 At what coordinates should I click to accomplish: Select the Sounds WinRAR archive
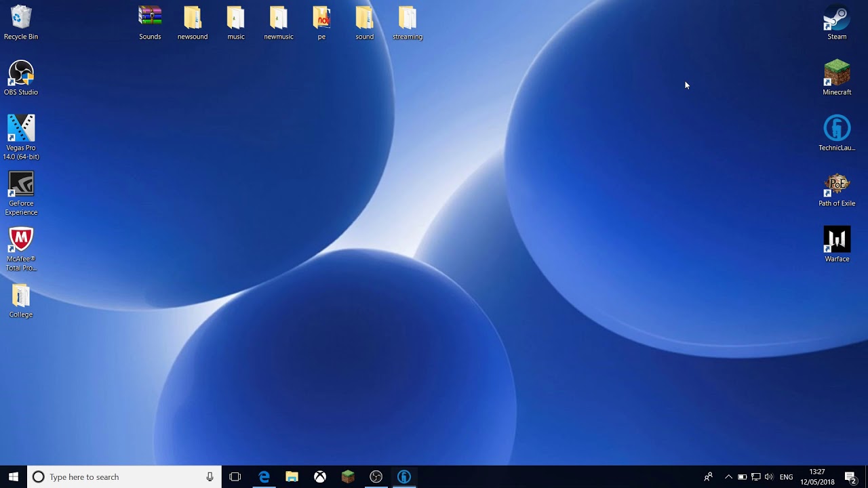coord(150,22)
